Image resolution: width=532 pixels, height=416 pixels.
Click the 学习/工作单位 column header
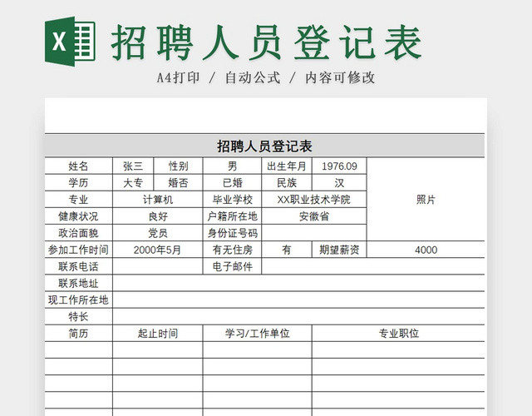(x=258, y=333)
